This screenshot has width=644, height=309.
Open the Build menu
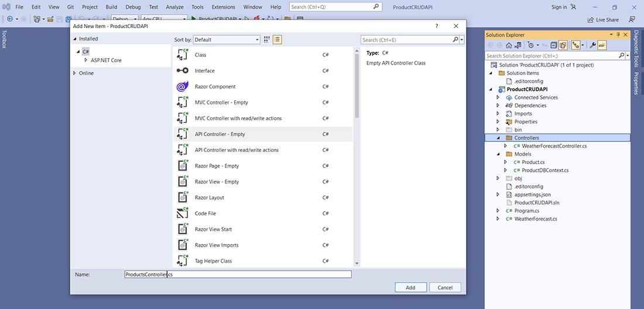pos(111,7)
